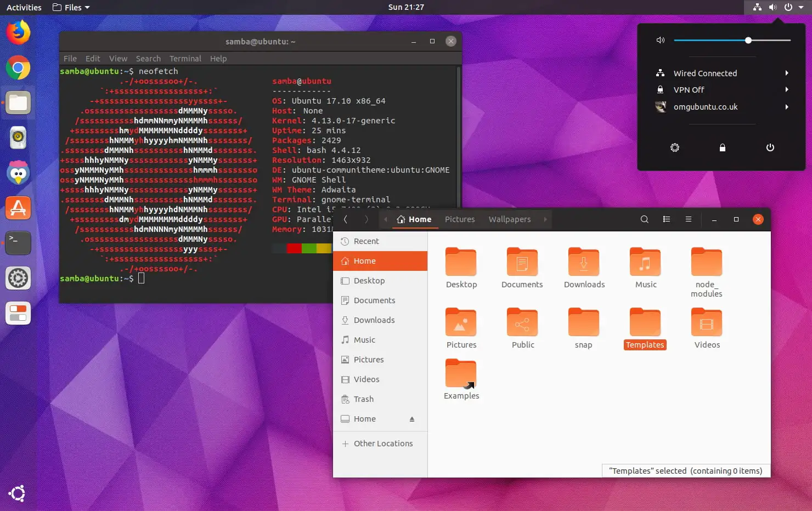
Task: Adjust the volume slider
Action: (x=748, y=40)
